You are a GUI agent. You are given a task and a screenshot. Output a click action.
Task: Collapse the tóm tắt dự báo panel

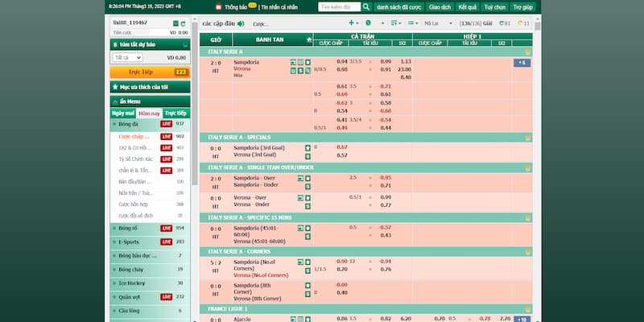tap(185, 45)
